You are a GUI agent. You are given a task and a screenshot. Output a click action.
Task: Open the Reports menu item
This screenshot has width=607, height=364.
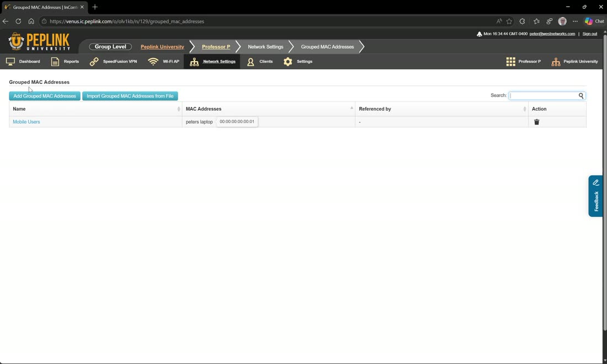[x=71, y=62]
